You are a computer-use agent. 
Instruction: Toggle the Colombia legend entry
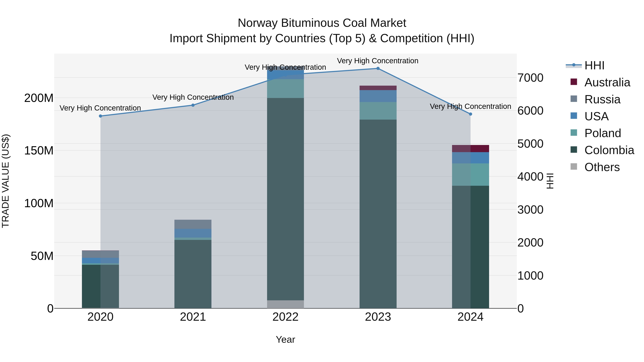pos(602,150)
